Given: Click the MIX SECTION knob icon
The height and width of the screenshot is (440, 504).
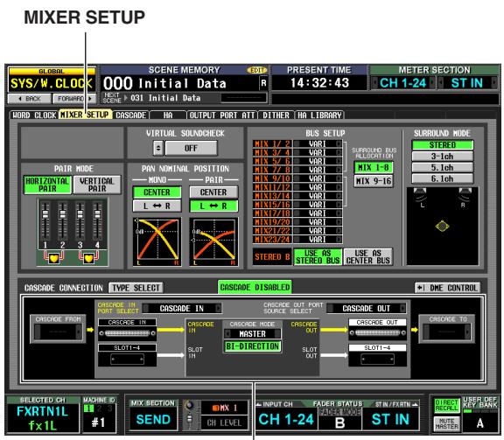Looking at the screenshot, I should tap(190, 406).
